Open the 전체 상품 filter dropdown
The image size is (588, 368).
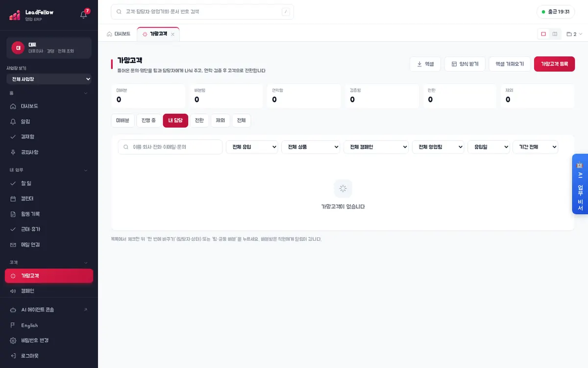311,147
